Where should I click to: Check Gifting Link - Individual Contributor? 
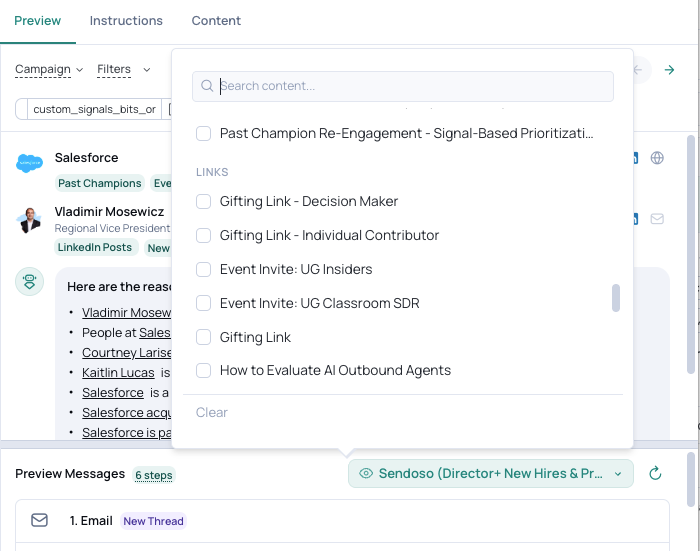tap(204, 235)
